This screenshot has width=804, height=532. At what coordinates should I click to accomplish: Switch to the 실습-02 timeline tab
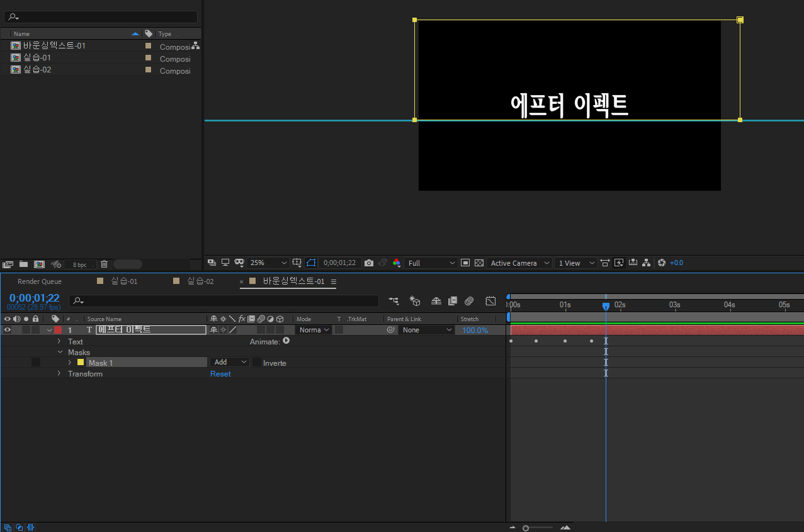point(200,281)
